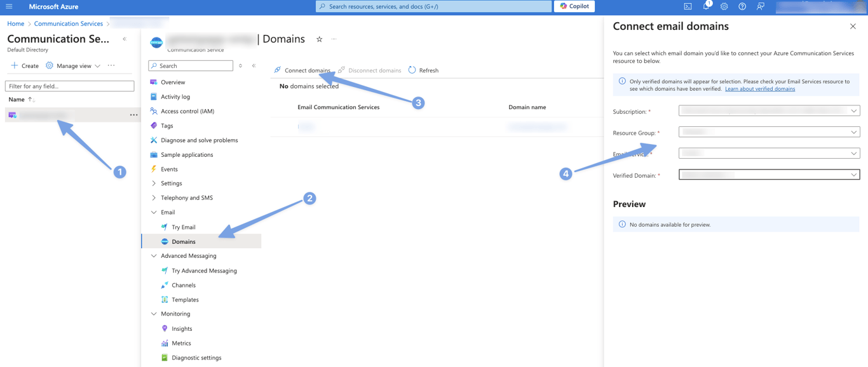868x367 pixels.
Task: Open the help question mark icon
Action: 742,6
